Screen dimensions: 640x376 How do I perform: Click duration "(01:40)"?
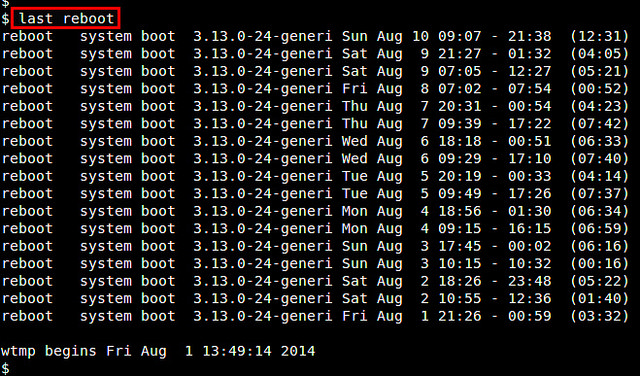[x=599, y=298]
